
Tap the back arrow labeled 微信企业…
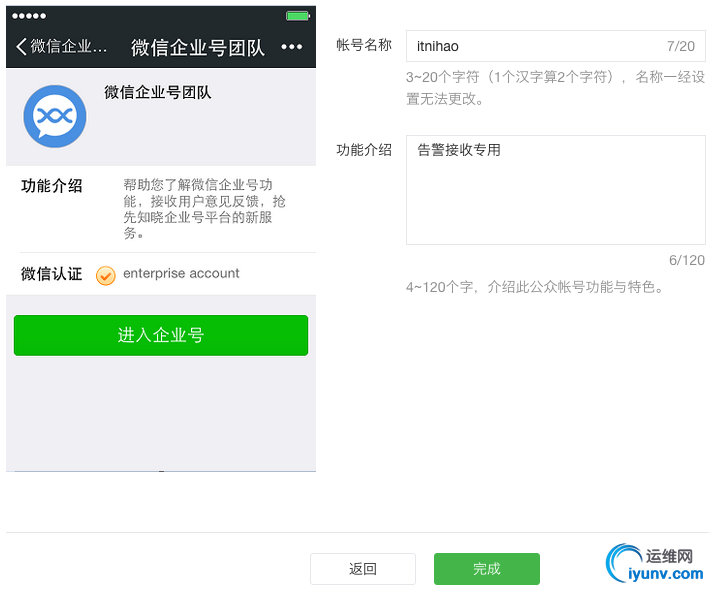[61, 47]
